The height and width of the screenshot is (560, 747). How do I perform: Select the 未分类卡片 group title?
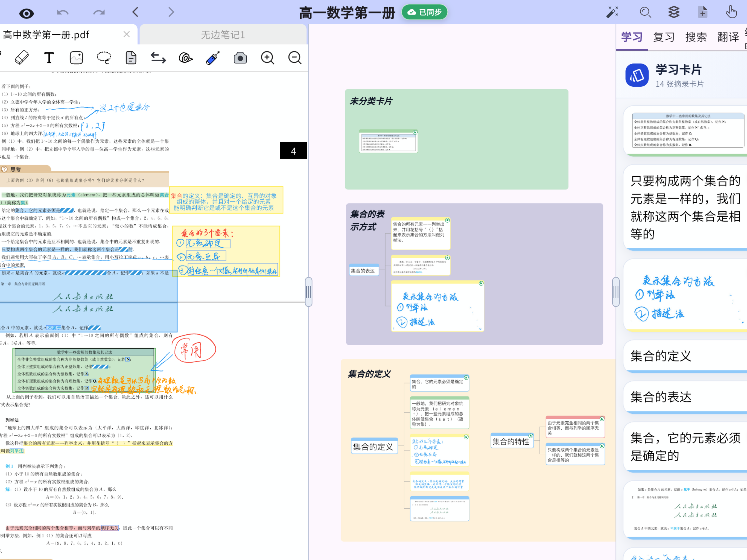371,101
